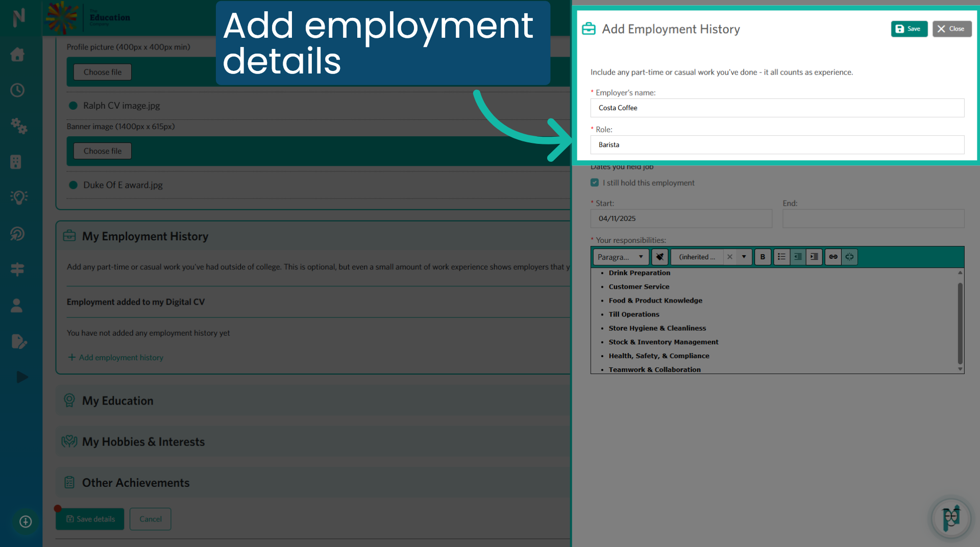Open the lightbulb ideas icon in sidebar

coord(19,197)
